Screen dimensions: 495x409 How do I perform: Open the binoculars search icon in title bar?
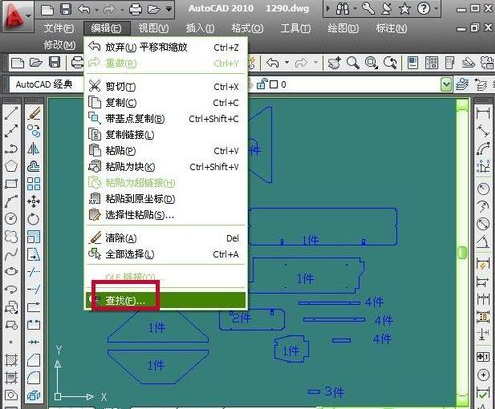pyautogui.click(x=342, y=9)
